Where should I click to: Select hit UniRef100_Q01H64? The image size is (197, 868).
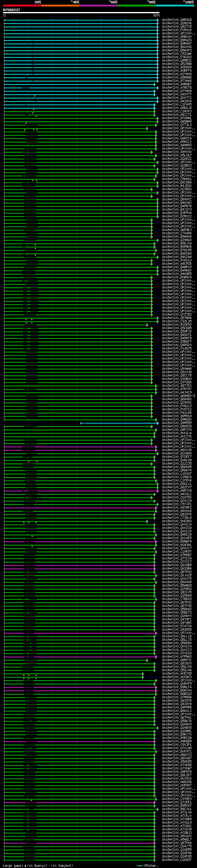pos(177,454)
